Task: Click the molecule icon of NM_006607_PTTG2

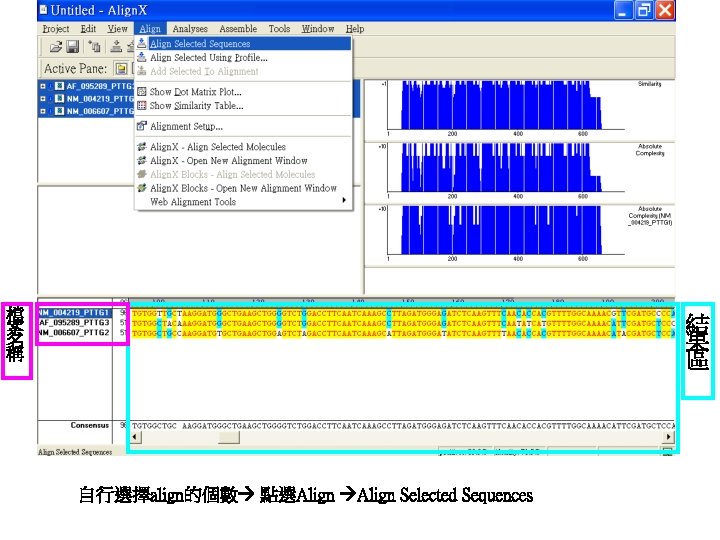Action: 59,111
